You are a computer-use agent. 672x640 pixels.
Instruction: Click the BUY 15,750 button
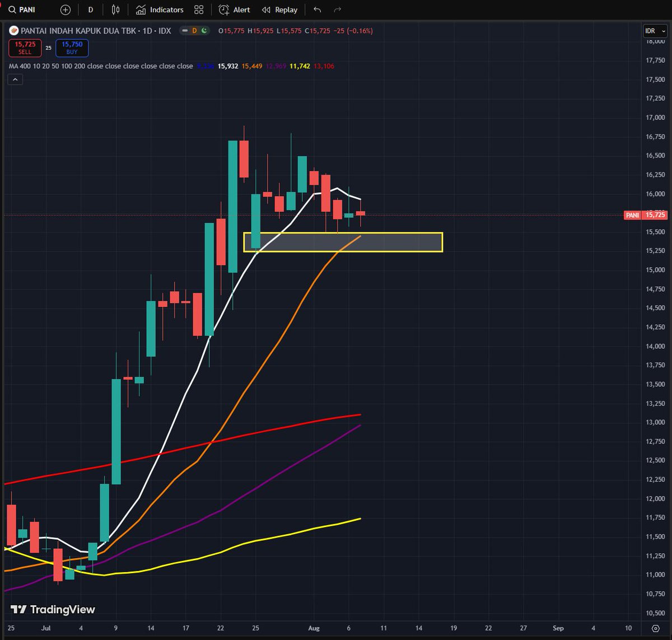click(x=72, y=48)
